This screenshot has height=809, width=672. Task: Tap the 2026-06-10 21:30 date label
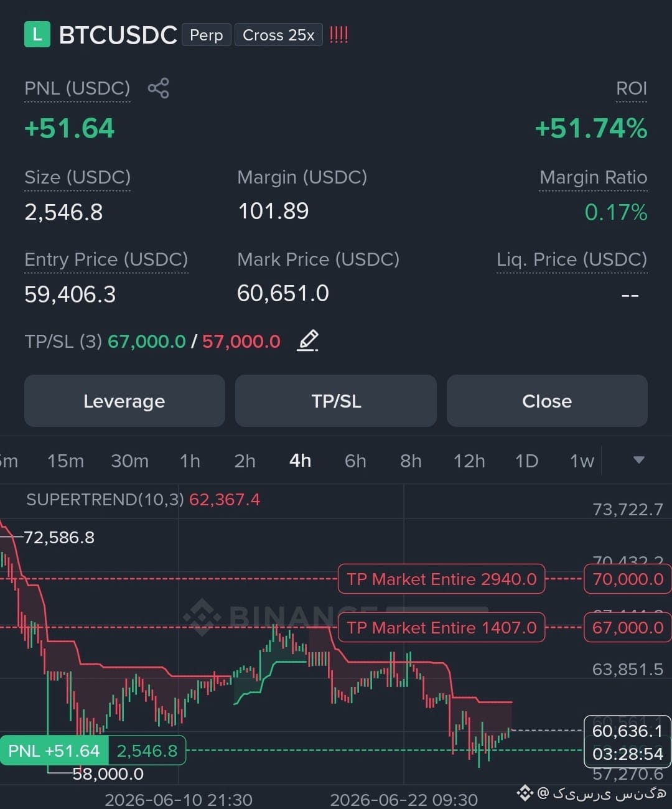pyautogui.click(x=179, y=799)
